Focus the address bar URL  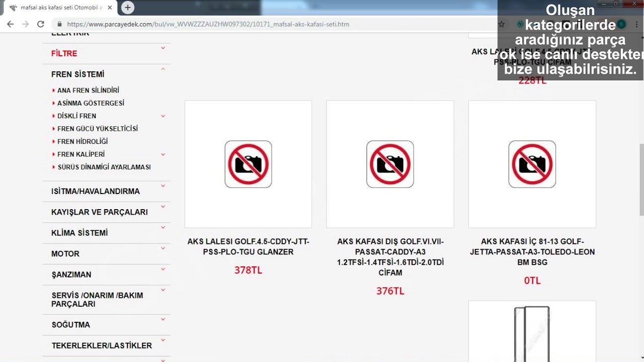(x=208, y=24)
